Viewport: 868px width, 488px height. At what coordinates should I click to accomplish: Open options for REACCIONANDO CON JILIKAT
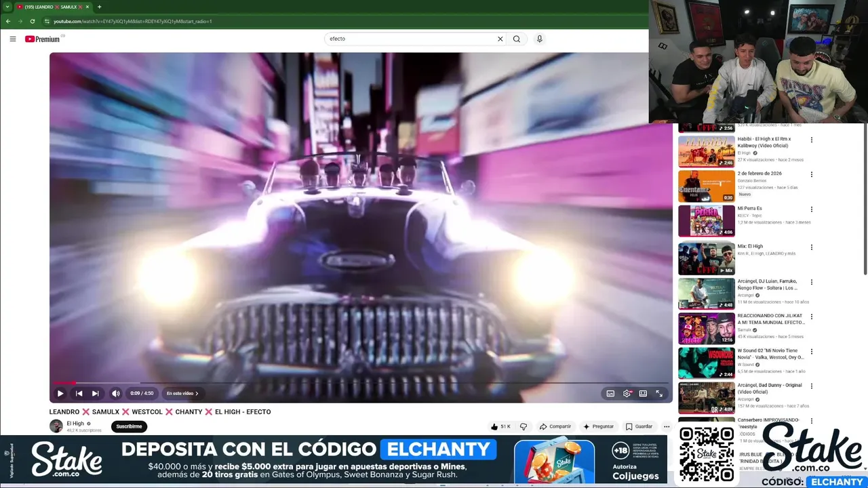coord(811,317)
